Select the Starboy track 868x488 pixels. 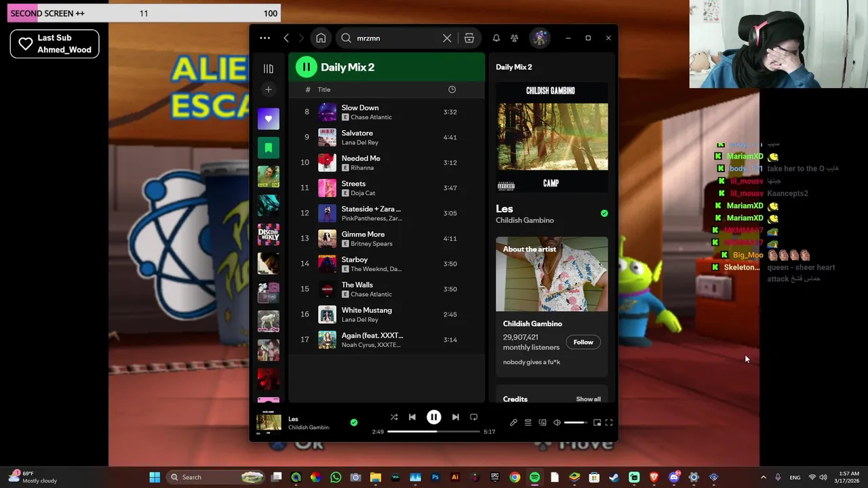click(x=387, y=264)
